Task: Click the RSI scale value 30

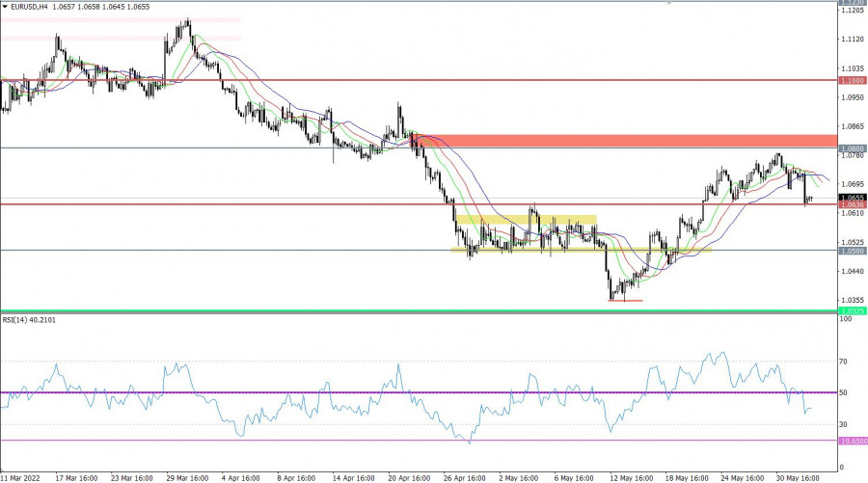Action: [x=843, y=425]
